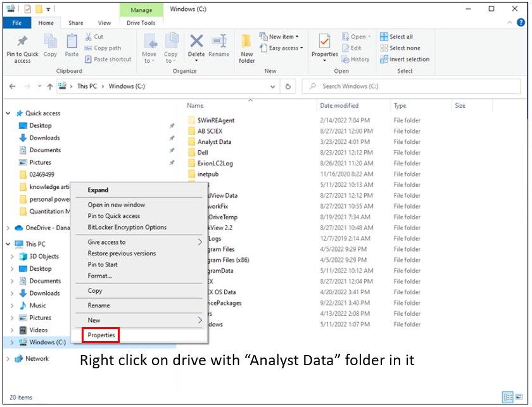Click the Refresh button beside address bar

coord(288,86)
